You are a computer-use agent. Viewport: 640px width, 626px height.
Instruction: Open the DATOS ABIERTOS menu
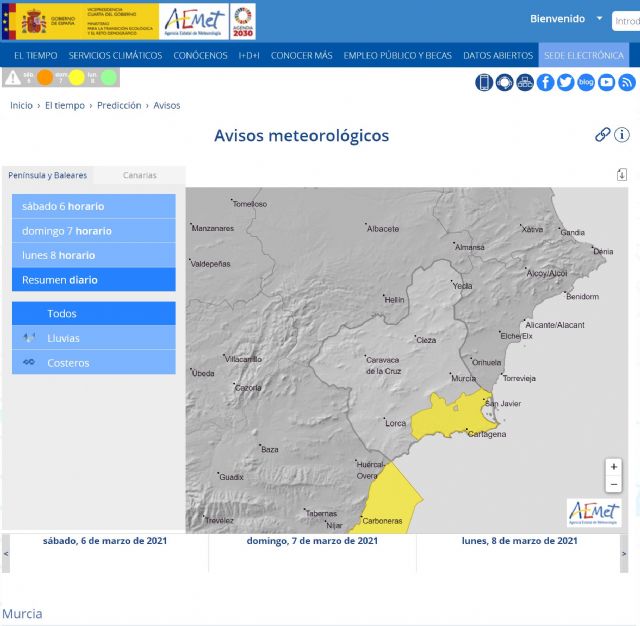(498, 55)
